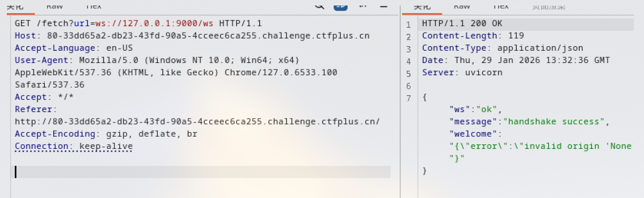Toggle the blue highlighted editor icon
Screen dimensions: 644x198
tap(341, 5)
